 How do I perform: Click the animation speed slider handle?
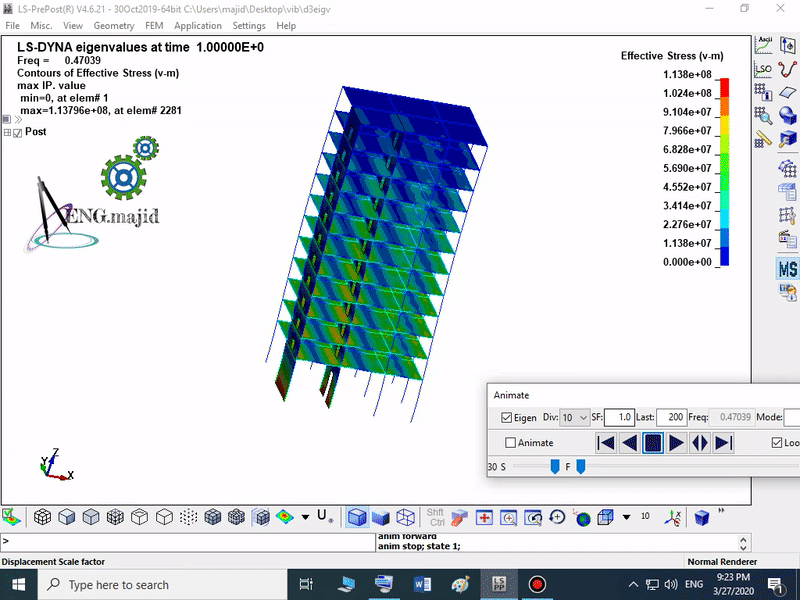point(555,466)
